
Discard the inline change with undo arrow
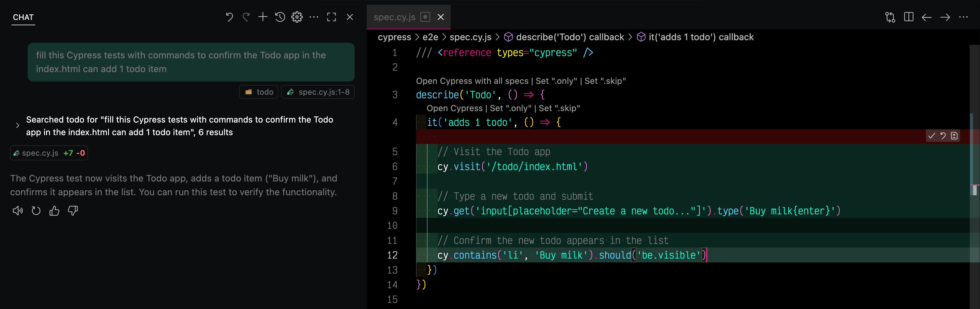click(943, 136)
